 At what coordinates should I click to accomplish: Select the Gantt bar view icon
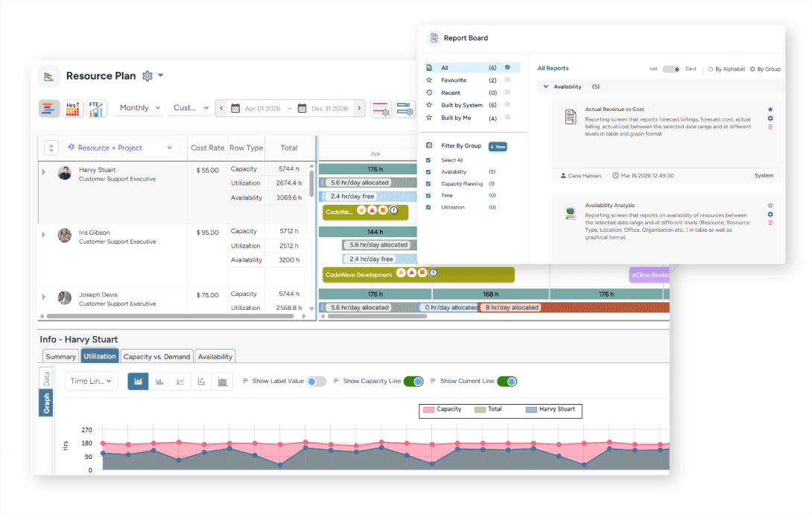point(48,108)
